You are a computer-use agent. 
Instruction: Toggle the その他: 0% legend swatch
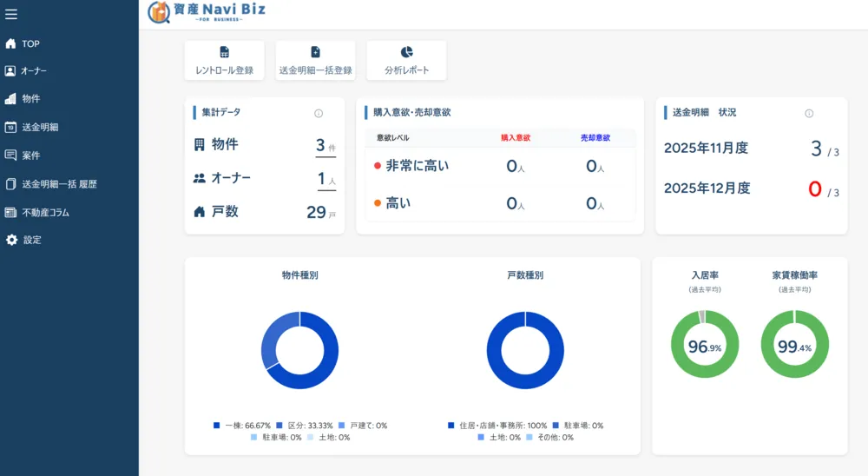point(529,437)
